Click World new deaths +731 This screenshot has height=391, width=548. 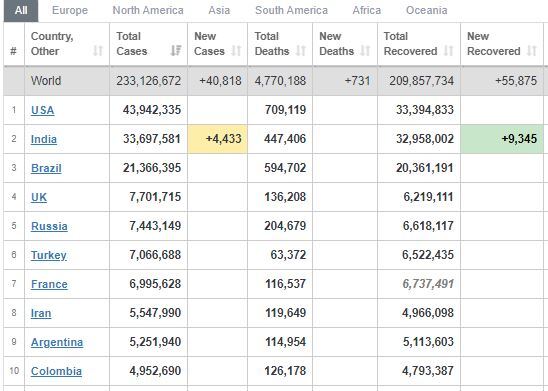pyautogui.click(x=357, y=81)
